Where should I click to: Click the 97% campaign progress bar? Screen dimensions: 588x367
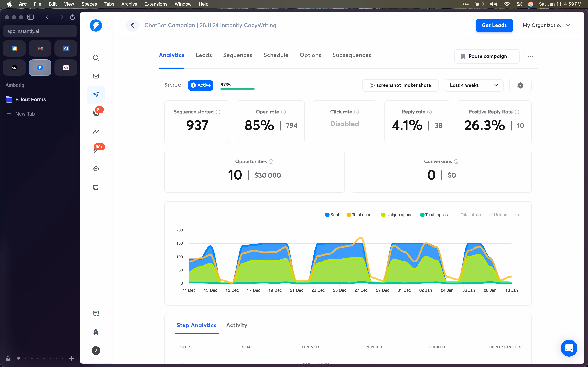click(238, 89)
